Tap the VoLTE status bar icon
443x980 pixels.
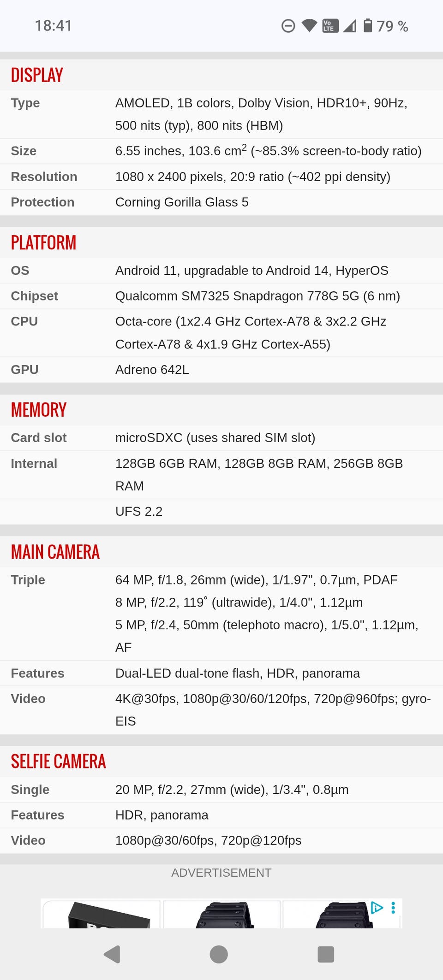click(x=330, y=26)
